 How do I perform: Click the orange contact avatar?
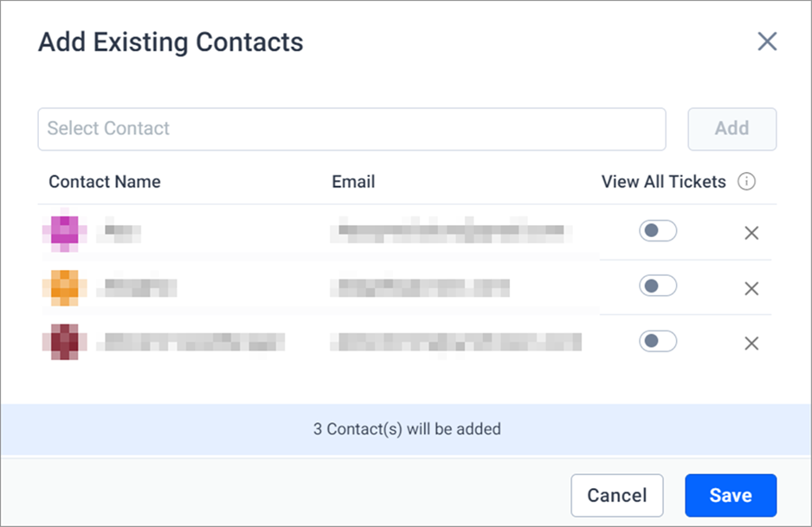[65, 288]
